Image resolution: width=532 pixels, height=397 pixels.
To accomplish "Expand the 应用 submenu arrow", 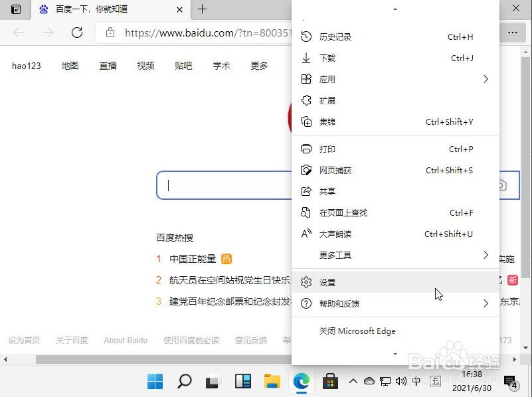I will 486,79.
